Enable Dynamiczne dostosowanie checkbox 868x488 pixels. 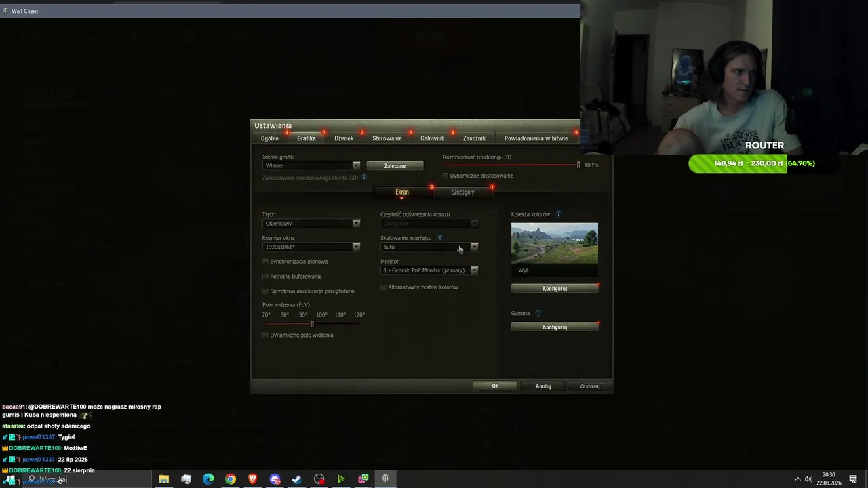[446, 176]
